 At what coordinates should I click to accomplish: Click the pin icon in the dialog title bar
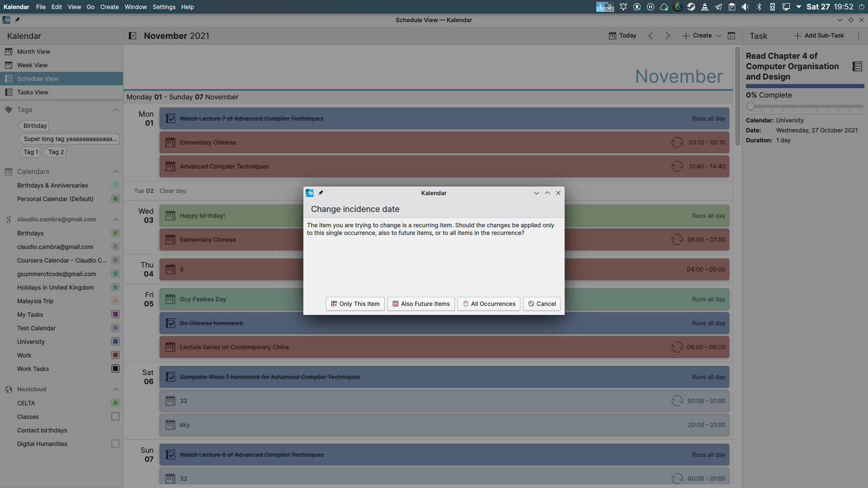(321, 193)
